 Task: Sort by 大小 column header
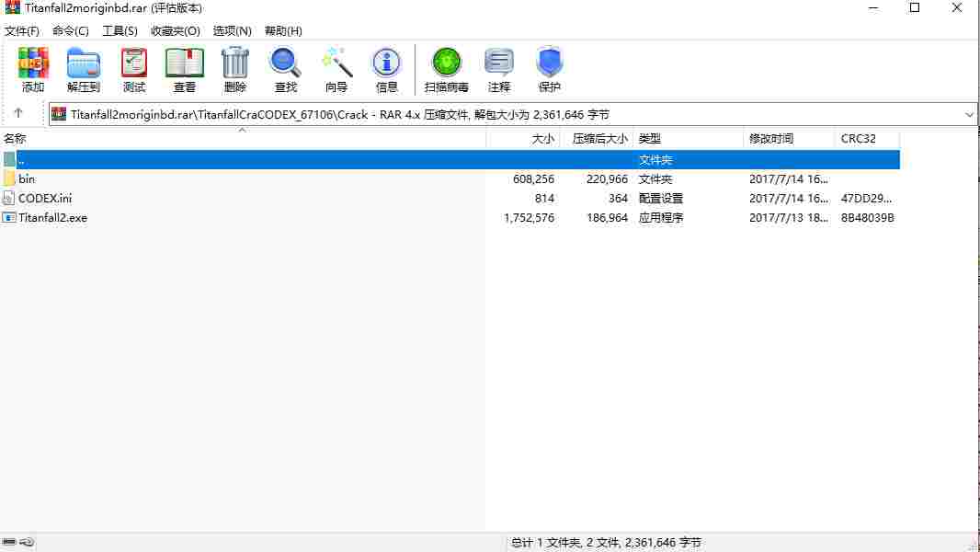pyautogui.click(x=542, y=139)
